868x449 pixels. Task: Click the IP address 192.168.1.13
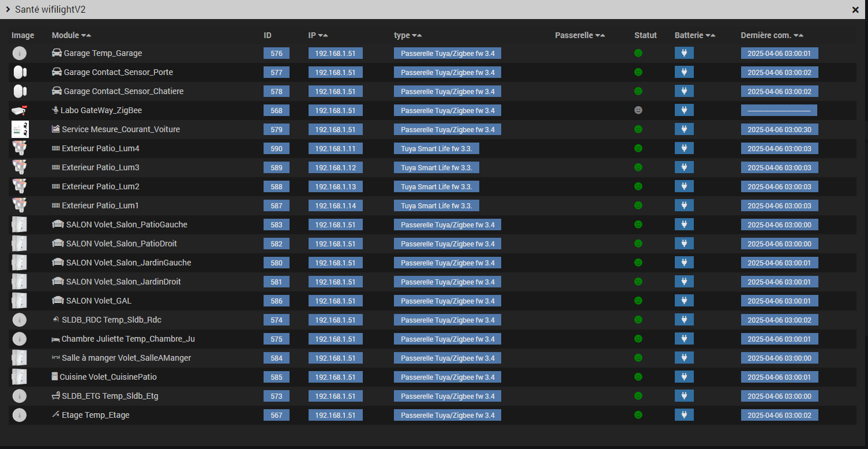(335, 186)
